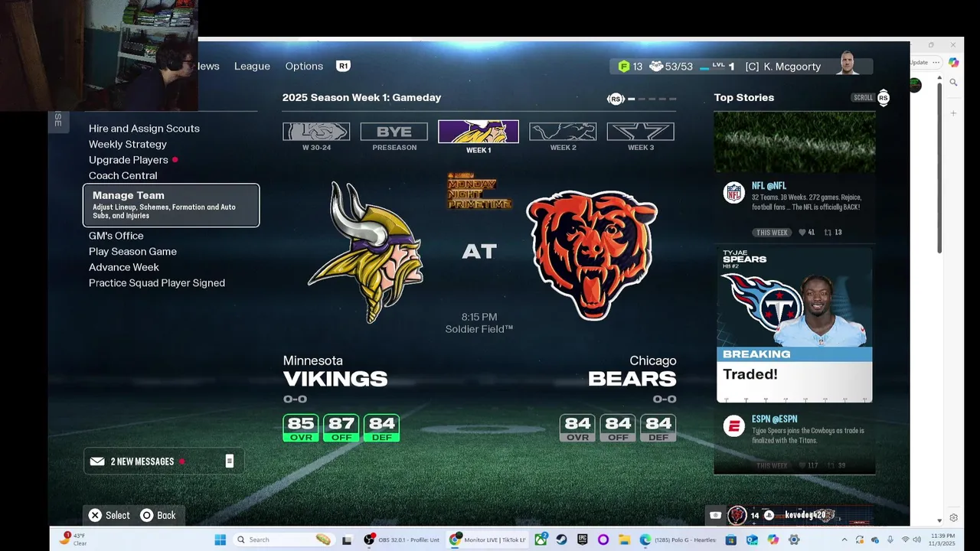Open browser Copilot icon in the sidebar
This screenshot has height=551, width=980.
(x=953, y=63)
